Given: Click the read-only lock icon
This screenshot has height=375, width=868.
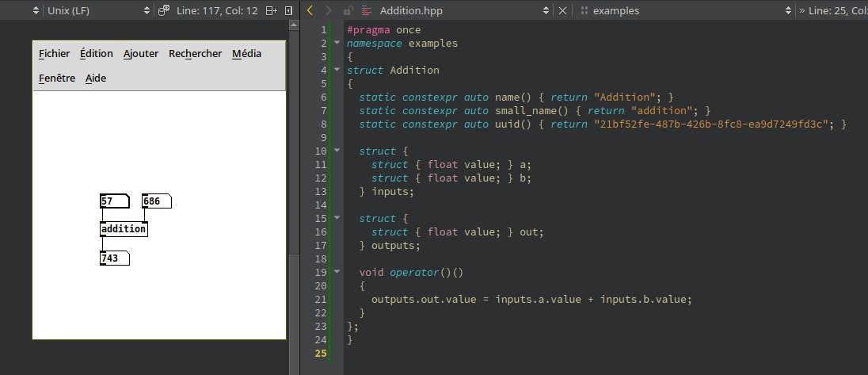Looking at the screenshot, I should click(x=348, y=10).
